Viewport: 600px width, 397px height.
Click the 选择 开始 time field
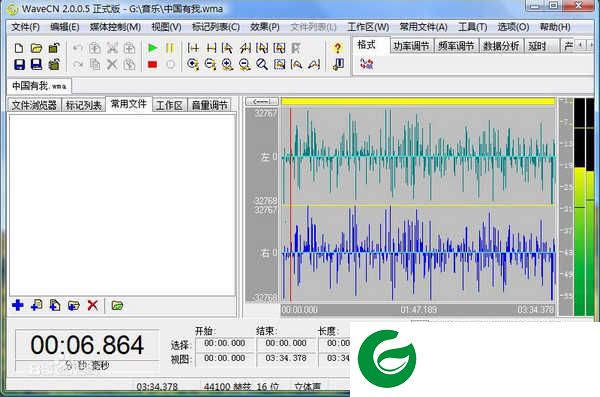click(x=224, y=343)
